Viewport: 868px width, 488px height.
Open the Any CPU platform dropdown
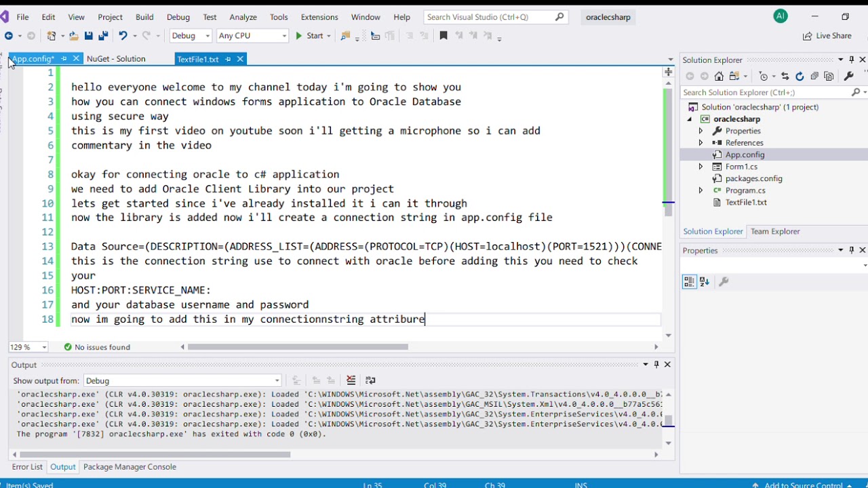[x=252, y=36]
